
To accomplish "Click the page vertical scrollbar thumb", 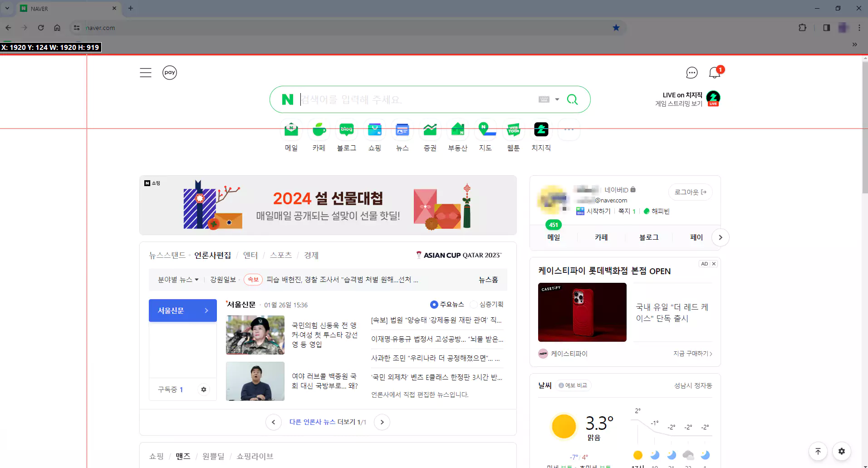I will click(x=865, y=128).
